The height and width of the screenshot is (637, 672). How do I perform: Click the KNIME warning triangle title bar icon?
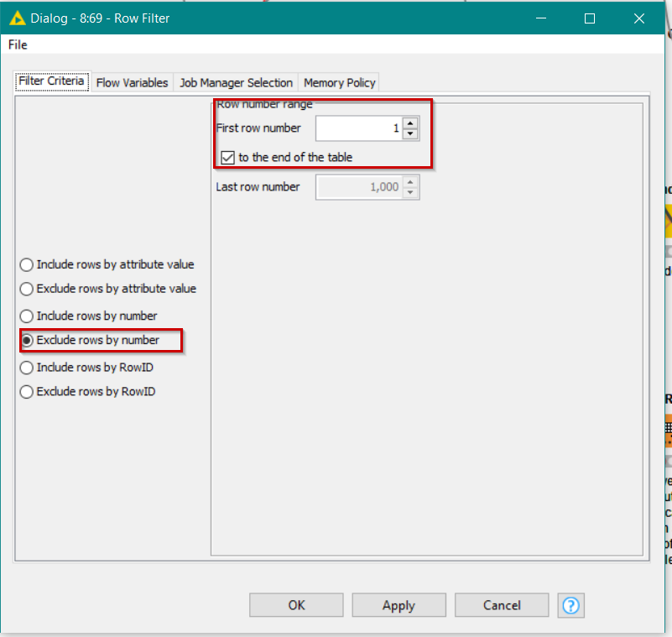click(x=18, y=18)
